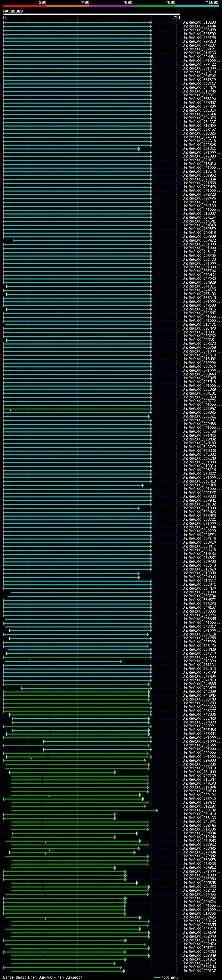Select the UniRef100_B1L5N4 label

click(199, 779)
